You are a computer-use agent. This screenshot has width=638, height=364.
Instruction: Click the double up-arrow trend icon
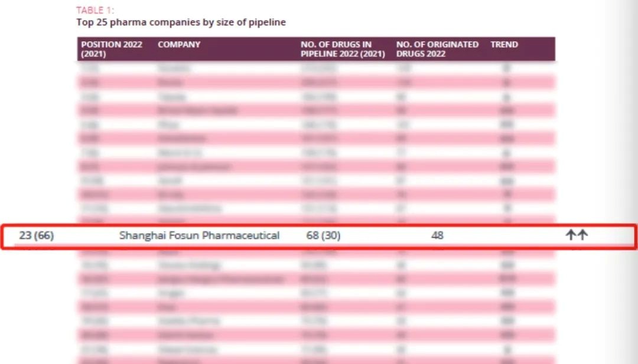pyautogui.click(x=577, y=235)
